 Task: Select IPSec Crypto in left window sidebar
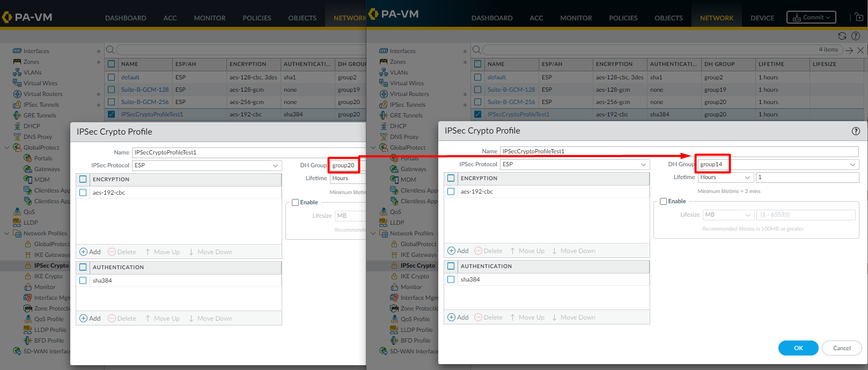pos(52,265)
